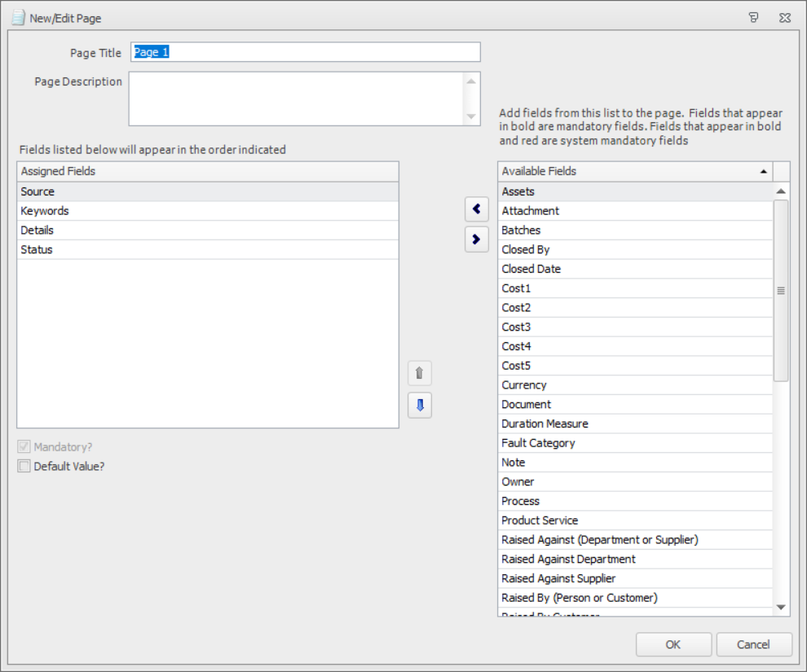Screen dimensions: 807x672
Task: Select Product Service field
Action: 635,520
